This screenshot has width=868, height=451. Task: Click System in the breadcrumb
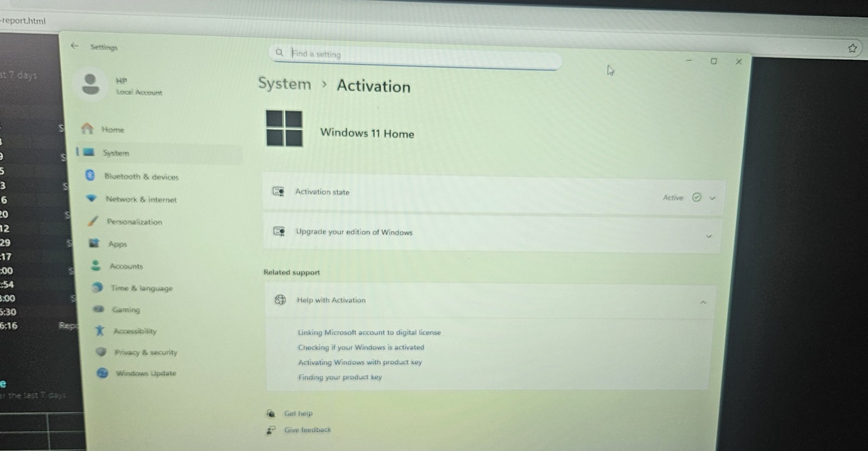[284, 84]
